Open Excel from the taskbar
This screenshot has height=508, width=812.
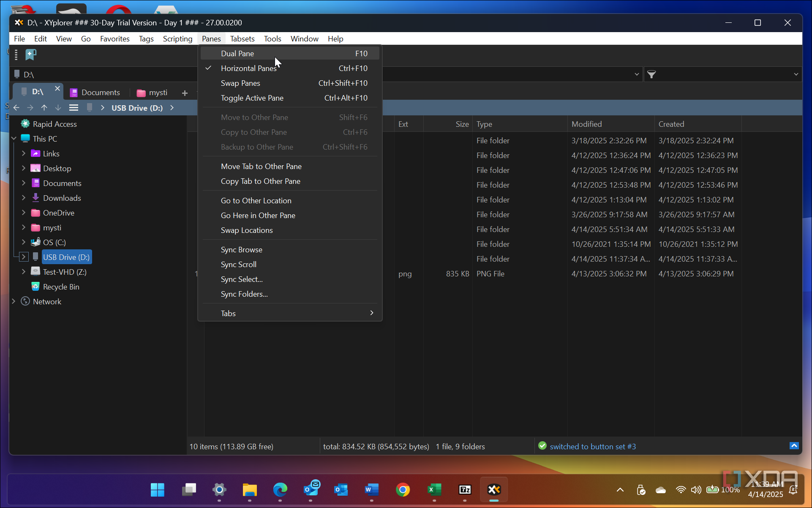pos(434,489)
